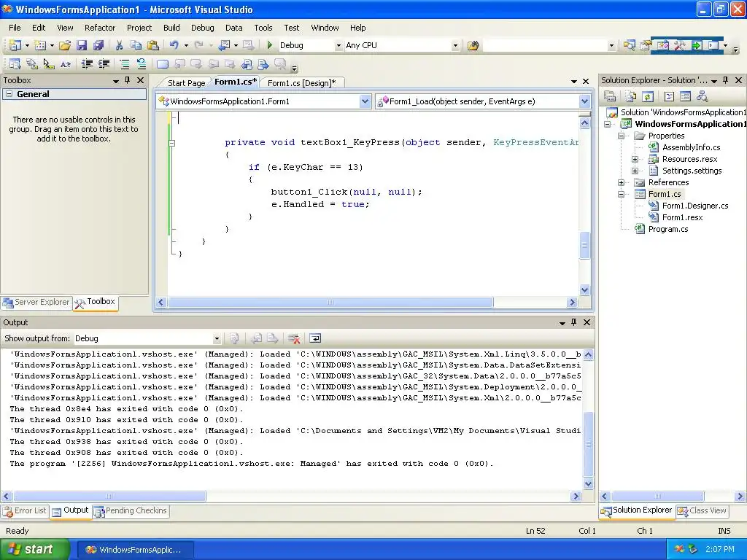Click the Paste clipboard icon

click(153, 45)
